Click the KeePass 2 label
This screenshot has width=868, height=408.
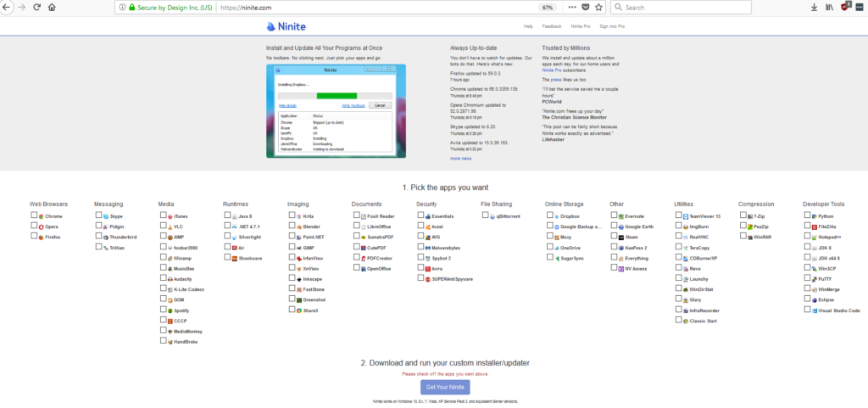pyautogui.click(x=636, y=248)
